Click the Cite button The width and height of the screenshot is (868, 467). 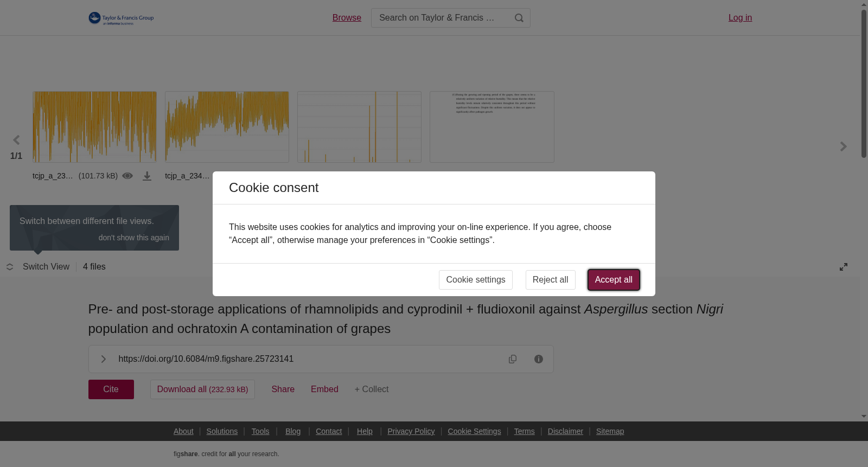point(111,389)
